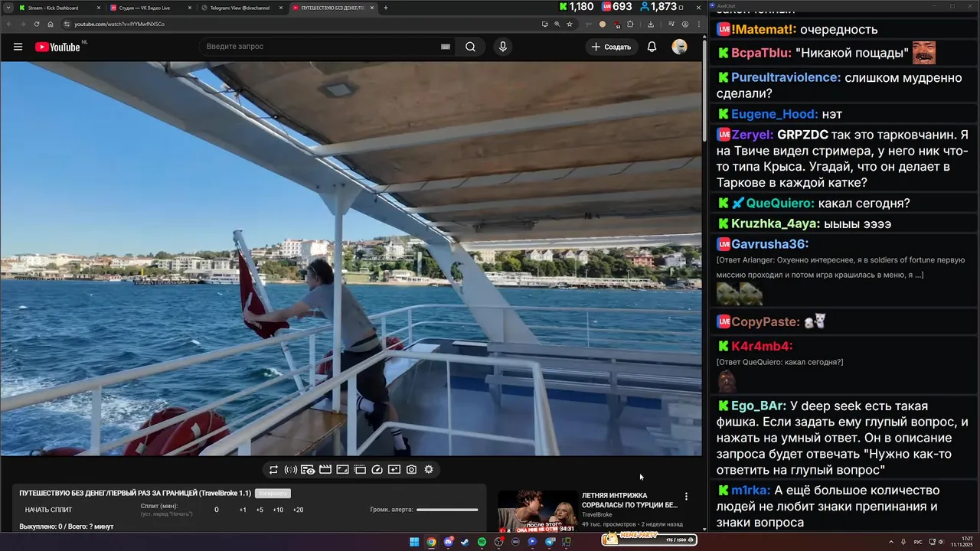Start voice search with the microphone
The image size is (980, 551).
(x=503, y=47)
